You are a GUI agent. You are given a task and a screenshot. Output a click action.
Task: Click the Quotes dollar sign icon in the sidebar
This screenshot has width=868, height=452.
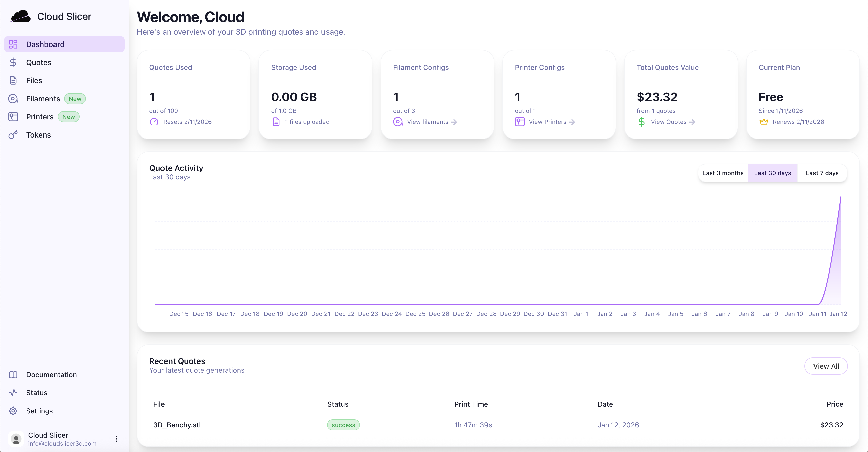pos(13,62)
